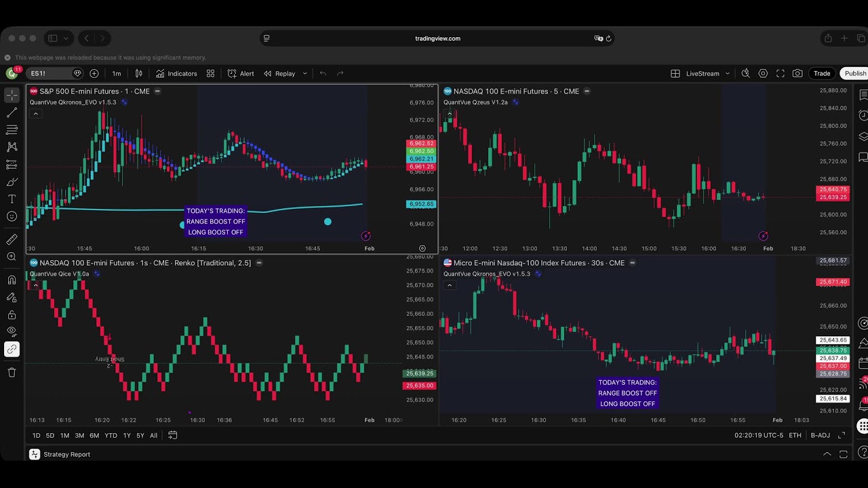Select the ruler Measure tool
The image size is (868, 488).
click(12, 239)
